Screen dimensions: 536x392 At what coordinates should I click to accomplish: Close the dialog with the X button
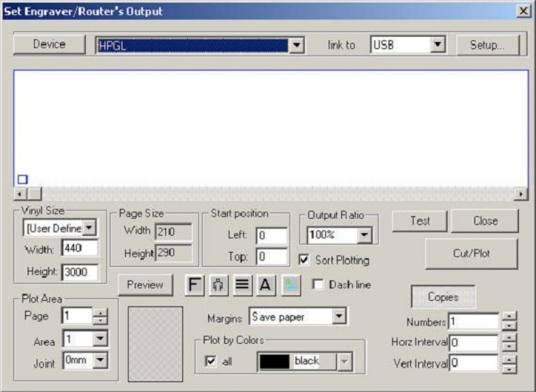coord(523,11)
